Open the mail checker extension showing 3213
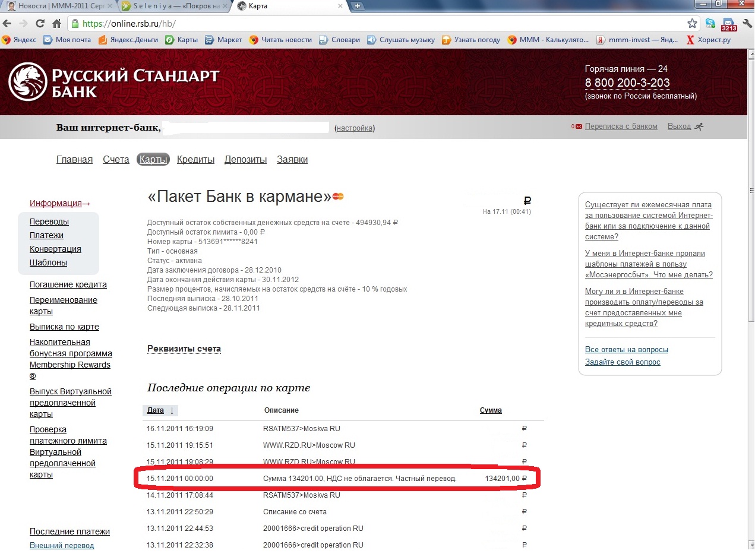755x560 pixels. (x=728, y=24)
